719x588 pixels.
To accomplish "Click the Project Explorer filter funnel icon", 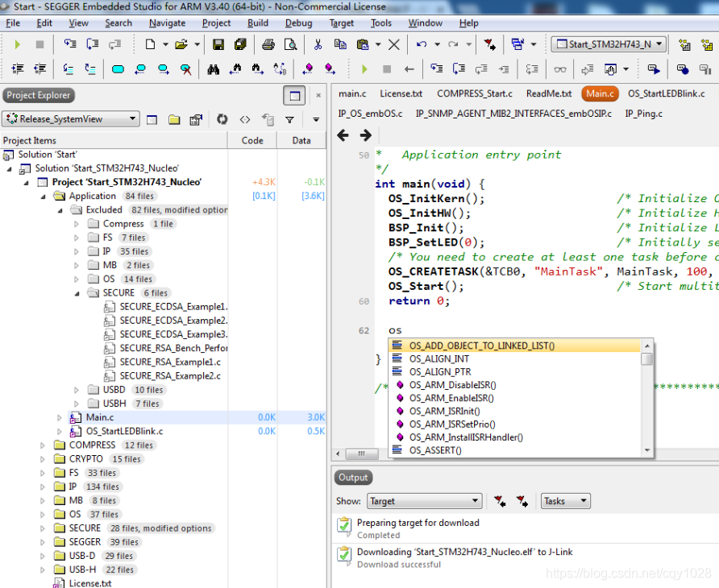I will pos(289,120).
